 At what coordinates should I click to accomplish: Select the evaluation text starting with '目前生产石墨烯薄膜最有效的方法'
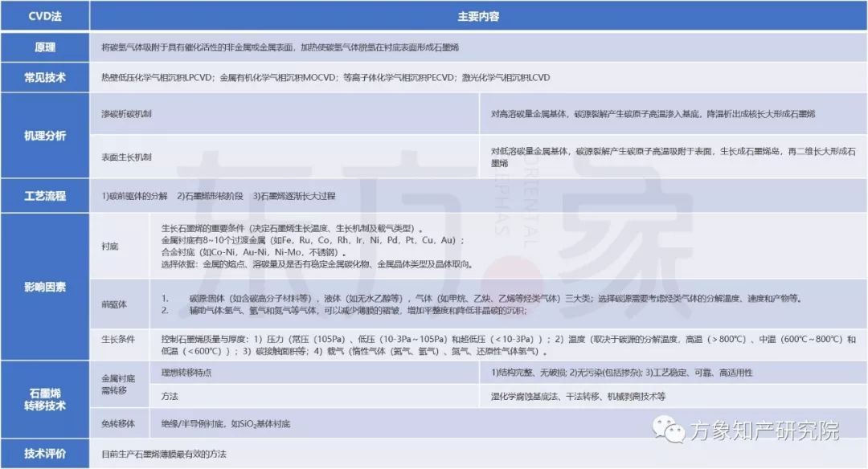point(164,454)
